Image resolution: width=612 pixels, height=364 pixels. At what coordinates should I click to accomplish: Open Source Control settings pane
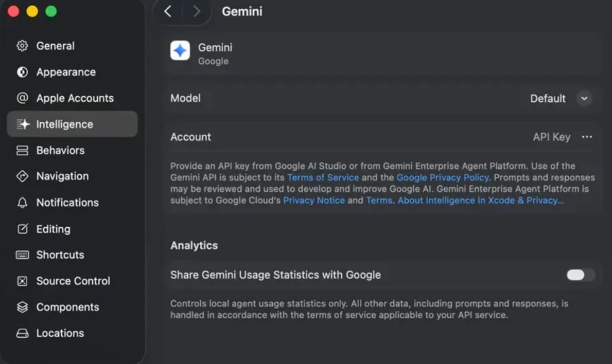72,281
